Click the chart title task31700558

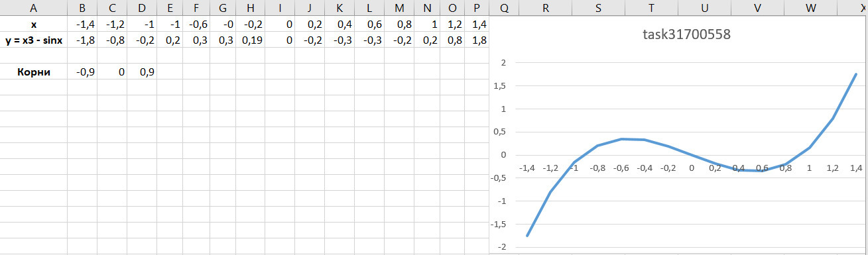[686, 34]
